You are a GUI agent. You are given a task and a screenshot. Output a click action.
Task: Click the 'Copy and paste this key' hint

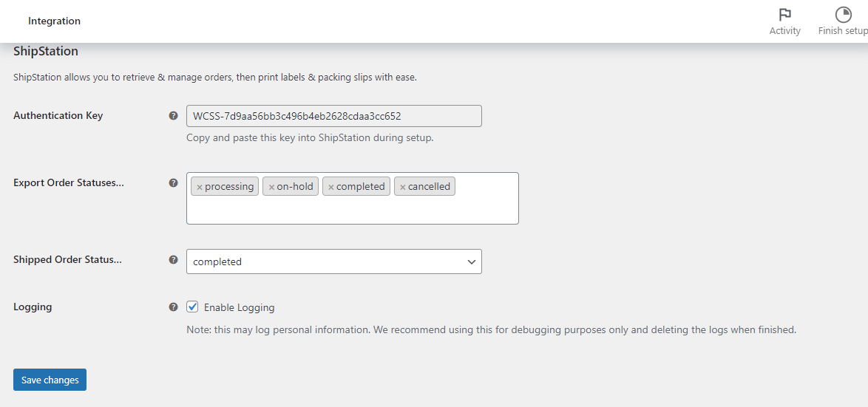pos(310,137)
